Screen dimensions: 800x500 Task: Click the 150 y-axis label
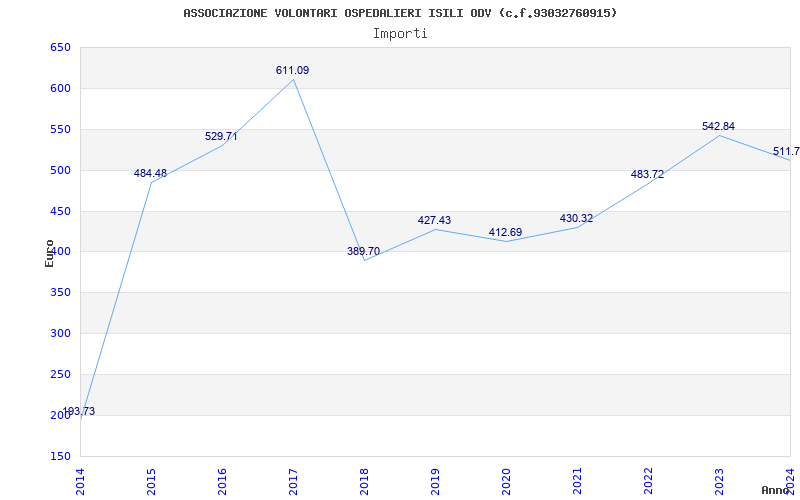point(60,456)
